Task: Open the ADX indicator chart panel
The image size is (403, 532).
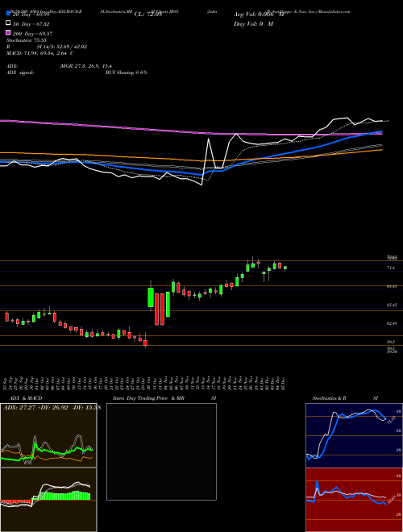Action: coord(48,435)
